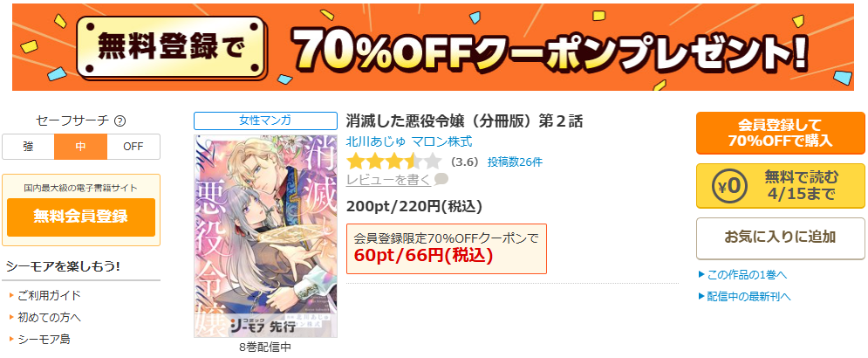Open author link 北川あじゅ
This screenshot has height=358, width=868.
pyautogui.click(x=376, y=141)
